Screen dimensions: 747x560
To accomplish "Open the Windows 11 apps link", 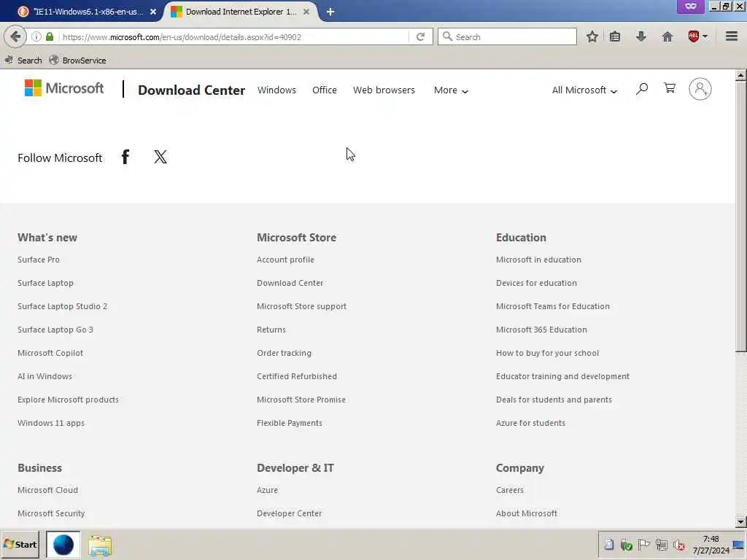I will tap(51, 423).
